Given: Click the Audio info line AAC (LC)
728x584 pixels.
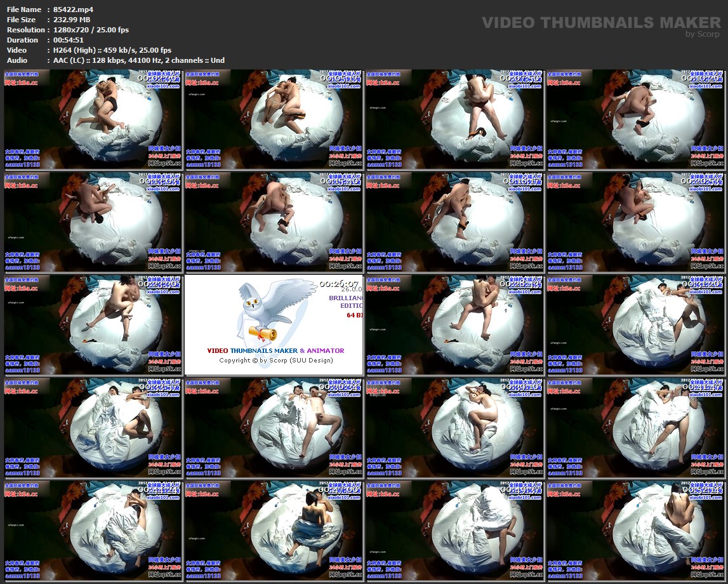Looking at the screenshot, I should pyautogui.click(x=139, y=60).
